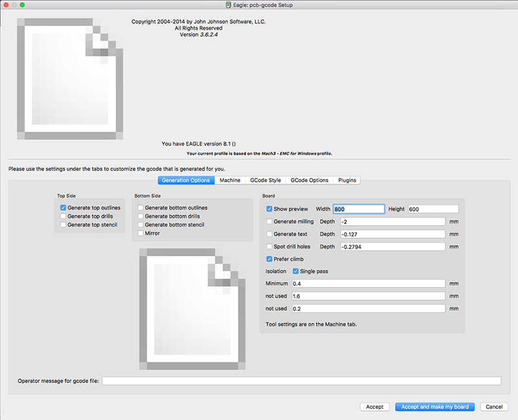Image resolution: width=518 pixels, height=420 pixels.
Task: Click the 'Tool settings are on the Machine tab.' text
Action: coord(311,324)
